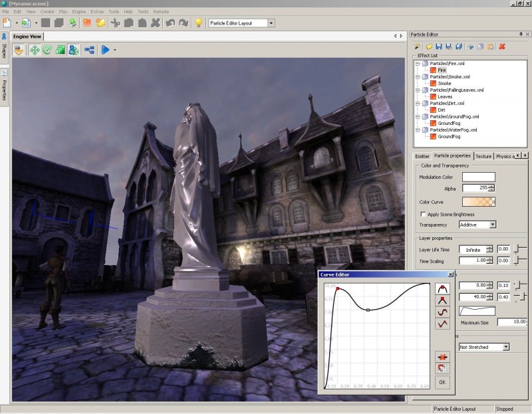The width and height of the screenshot is (532, 414).
Task: Click delete point icon in Curve Editor
Action: (442, 356)
